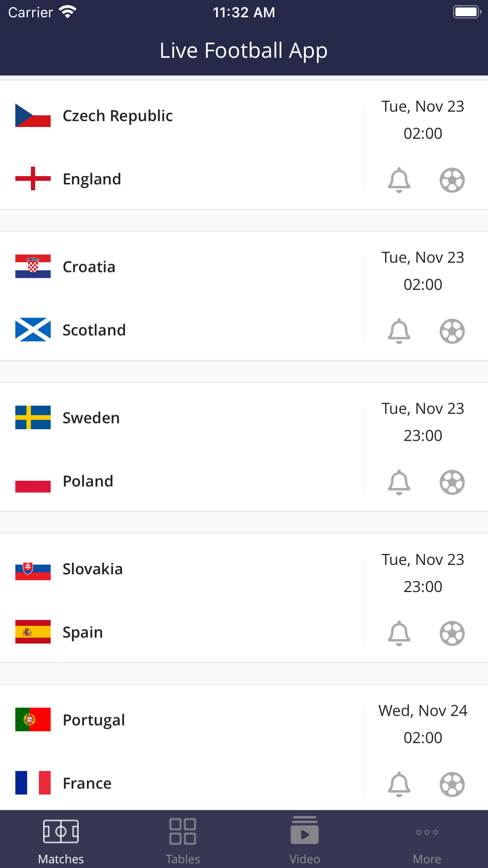Tap the bell icon for Slovakia vs Spain

[x=399, y=633]
